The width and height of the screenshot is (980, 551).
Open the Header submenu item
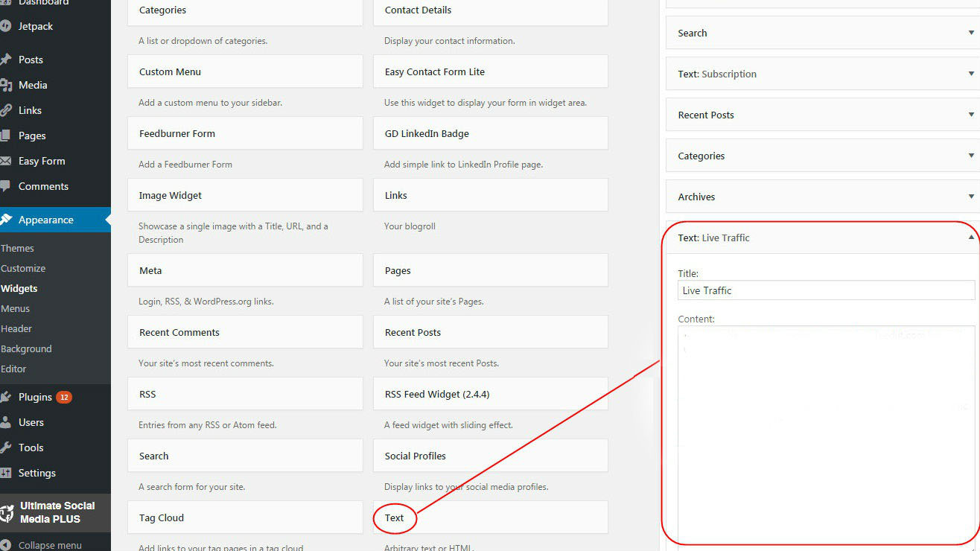(16, 328)
